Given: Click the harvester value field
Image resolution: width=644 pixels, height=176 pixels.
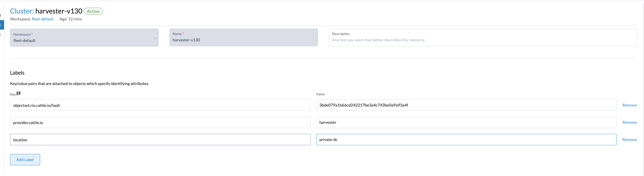Looking at the screenshot, I should [466, 123].
